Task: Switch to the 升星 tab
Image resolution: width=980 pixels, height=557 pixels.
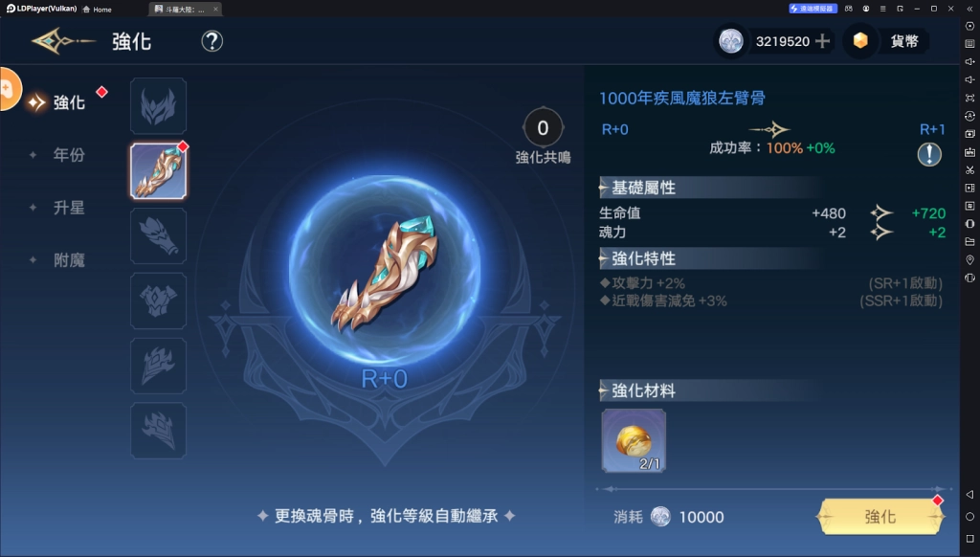Action: (x=69, y=207)
